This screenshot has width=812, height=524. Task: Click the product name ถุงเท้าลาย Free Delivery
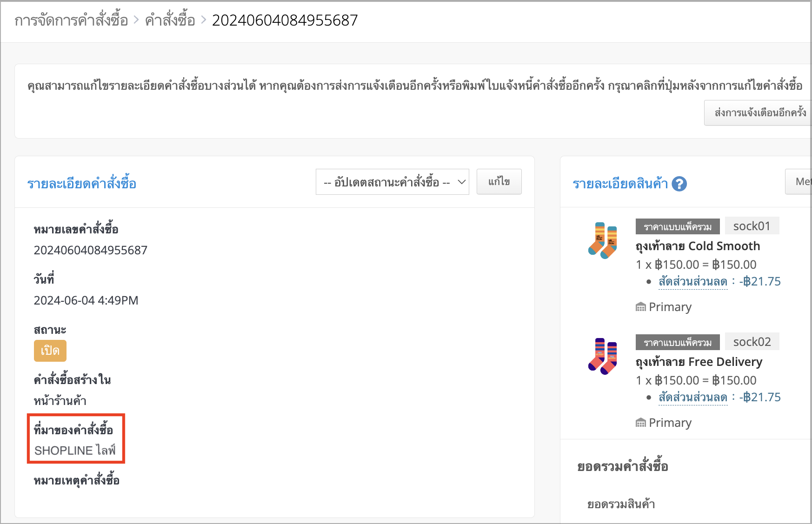coord(699,362)
